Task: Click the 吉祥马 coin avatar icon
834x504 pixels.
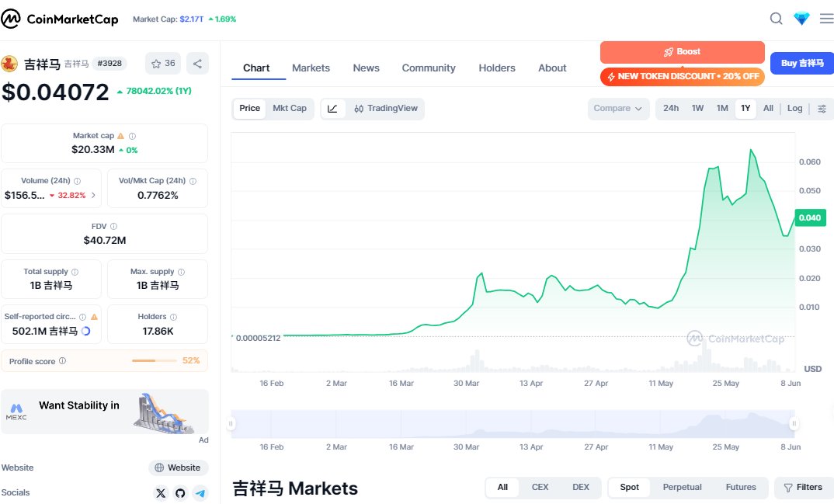Action: pos(9,64)
